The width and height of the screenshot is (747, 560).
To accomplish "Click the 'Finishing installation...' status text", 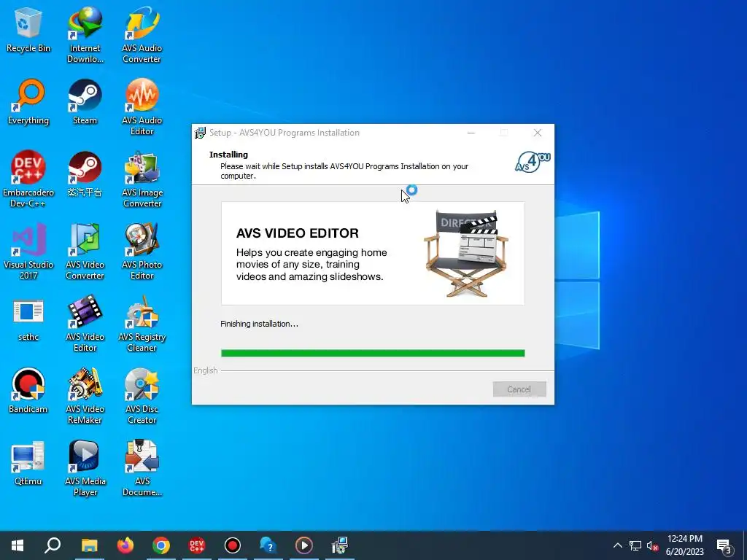I will point(259,324).
